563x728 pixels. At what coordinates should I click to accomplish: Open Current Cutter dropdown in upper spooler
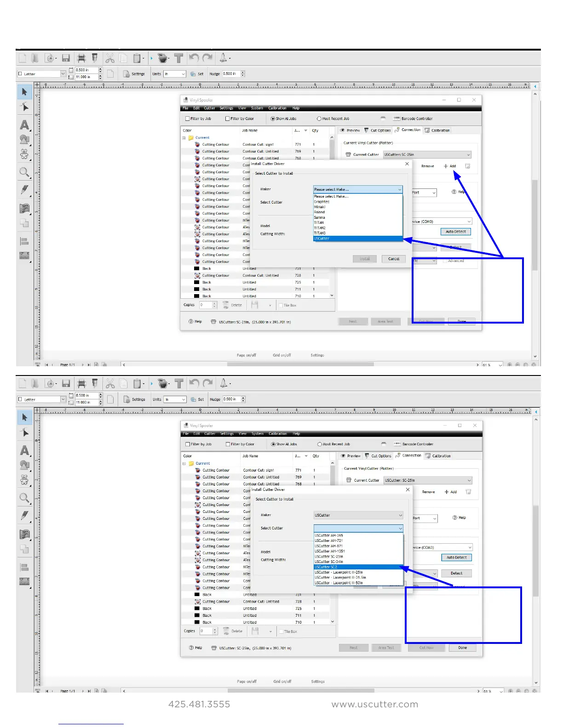point(427,154)
